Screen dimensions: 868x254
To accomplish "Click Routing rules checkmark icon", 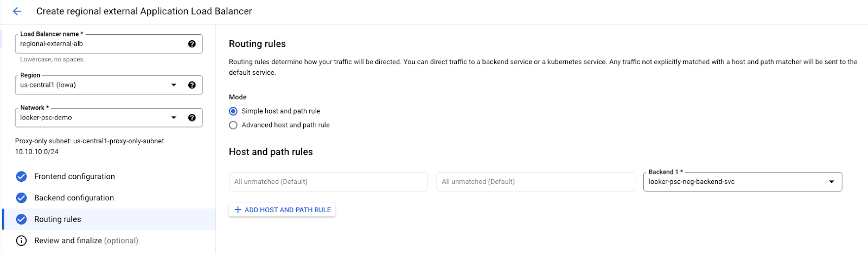I will click(21, 219).
